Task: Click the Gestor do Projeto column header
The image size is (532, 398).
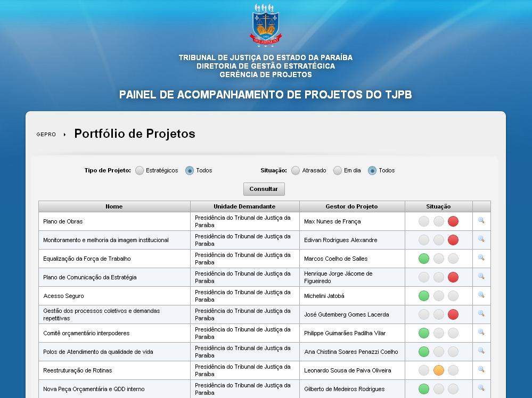Action: click(x=351, y=206)
